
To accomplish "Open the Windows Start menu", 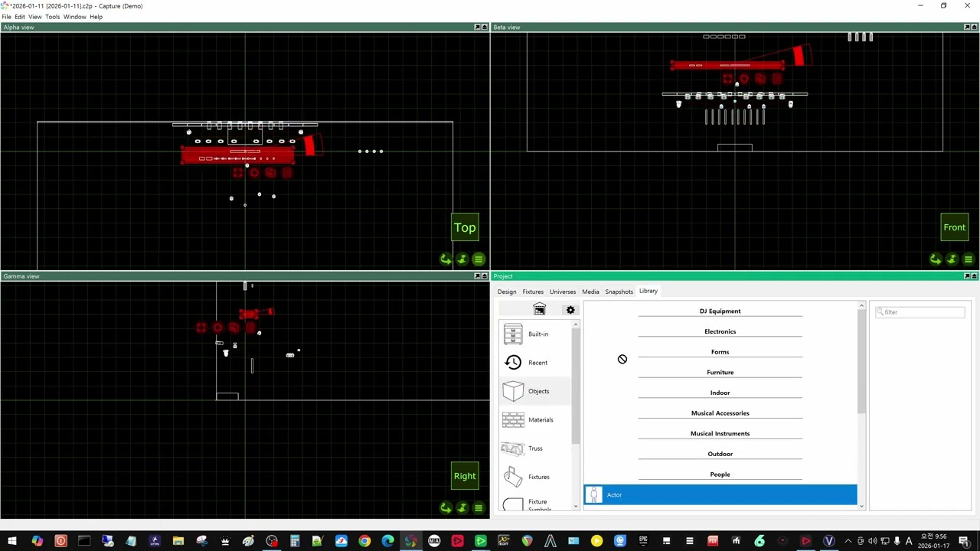I will coord(12,541).
